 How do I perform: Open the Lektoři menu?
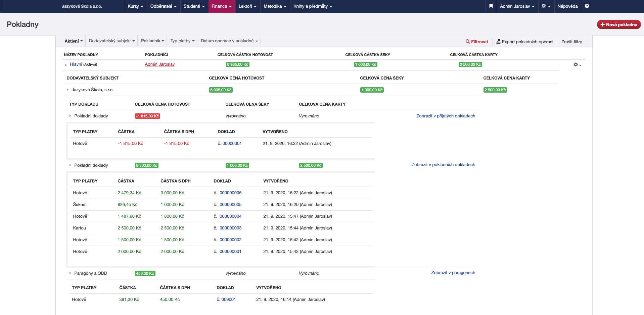(247, 6)
